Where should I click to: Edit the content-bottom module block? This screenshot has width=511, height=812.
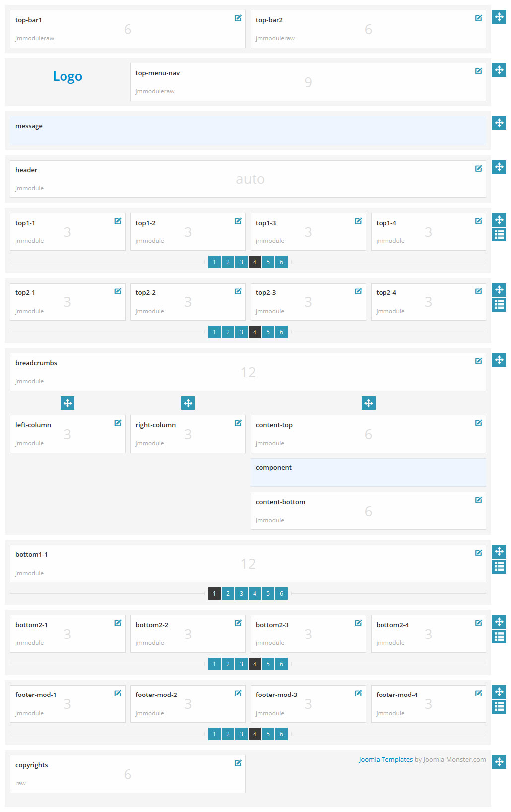click(478, 500)
